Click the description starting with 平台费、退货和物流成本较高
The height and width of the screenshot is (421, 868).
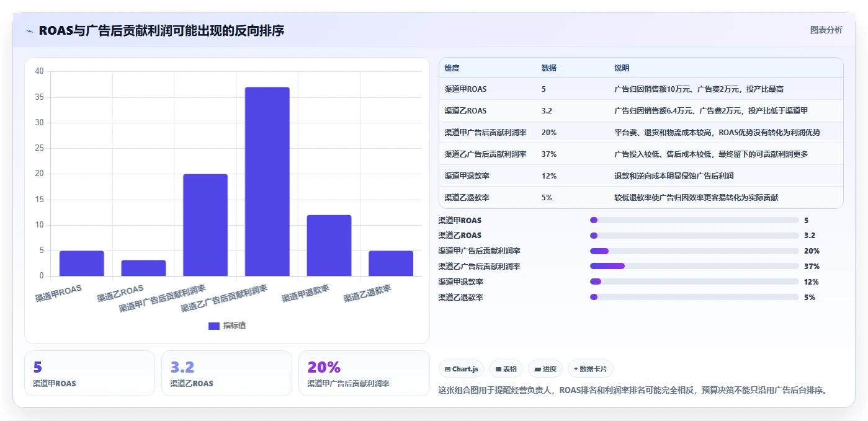(x=718, y=133)
